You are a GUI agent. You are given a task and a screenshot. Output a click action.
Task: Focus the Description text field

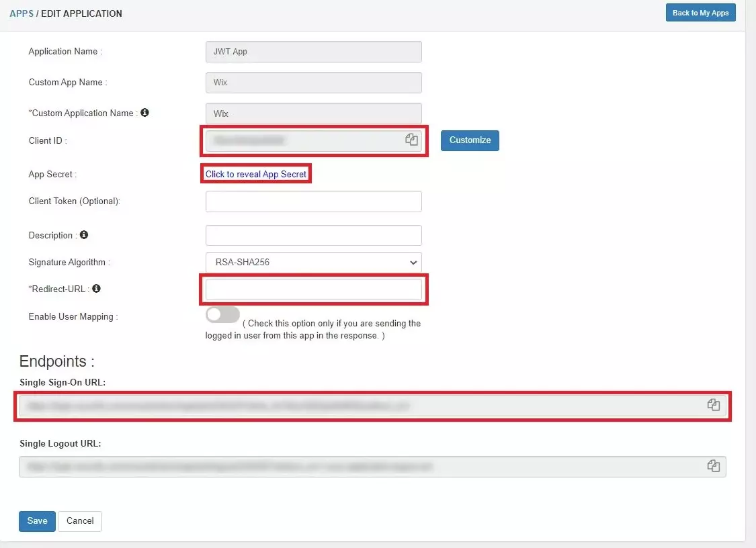point(313,235)
